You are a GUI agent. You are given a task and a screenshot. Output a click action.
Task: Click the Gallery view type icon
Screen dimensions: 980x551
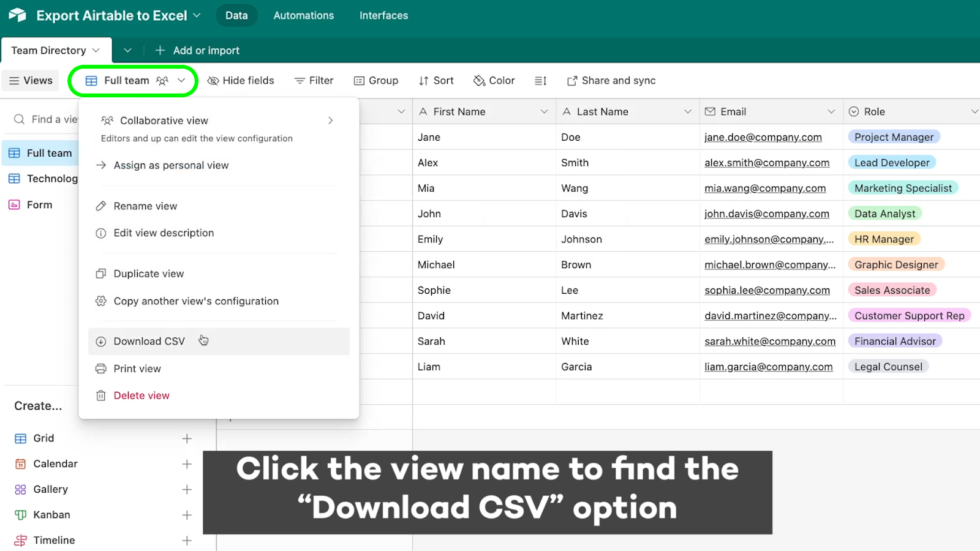tap(20, 490)
